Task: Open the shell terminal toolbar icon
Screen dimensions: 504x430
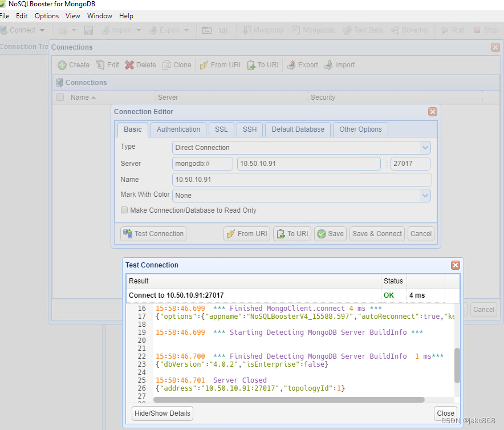Action: pos(207,30)
